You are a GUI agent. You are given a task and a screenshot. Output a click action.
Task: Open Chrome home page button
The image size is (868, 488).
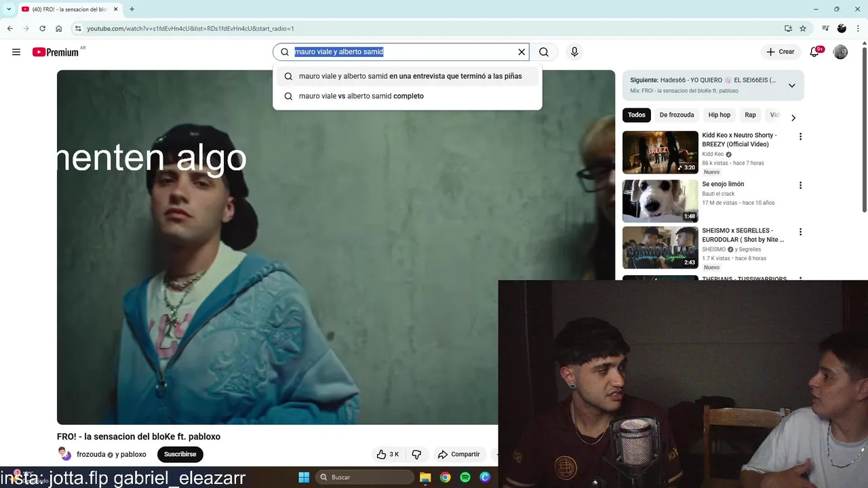click(59, 28)
